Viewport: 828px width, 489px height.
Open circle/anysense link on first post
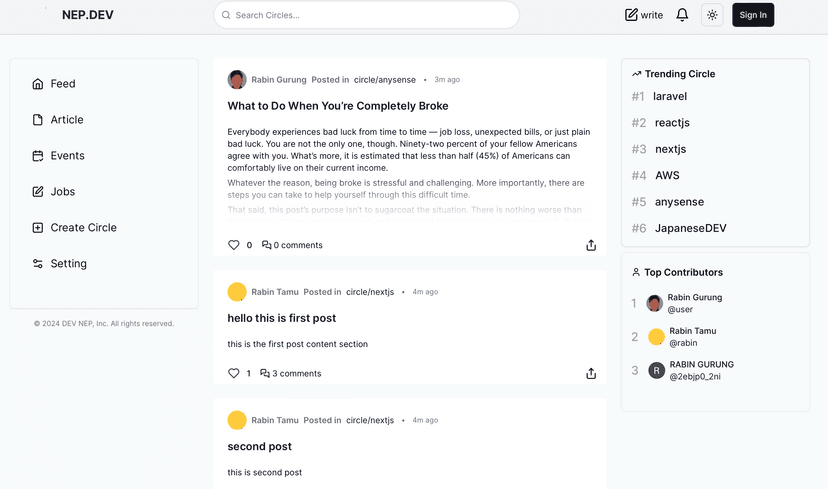pos(385,80)
